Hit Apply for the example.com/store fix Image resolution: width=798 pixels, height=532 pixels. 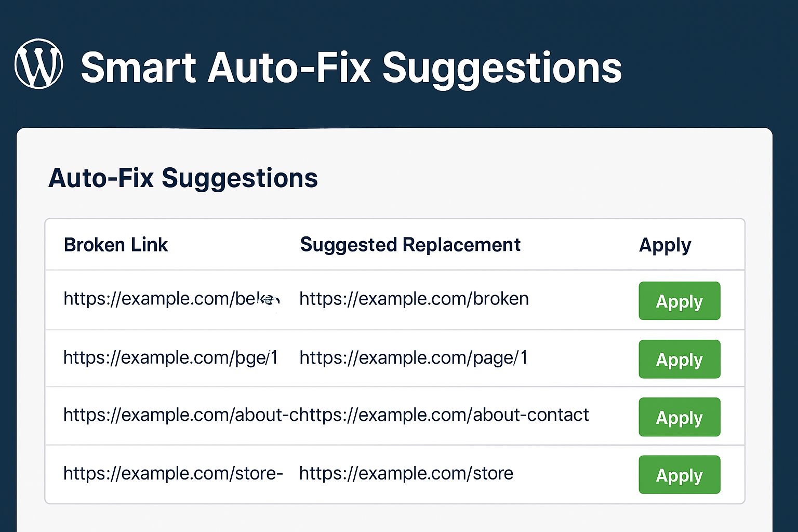679,475
